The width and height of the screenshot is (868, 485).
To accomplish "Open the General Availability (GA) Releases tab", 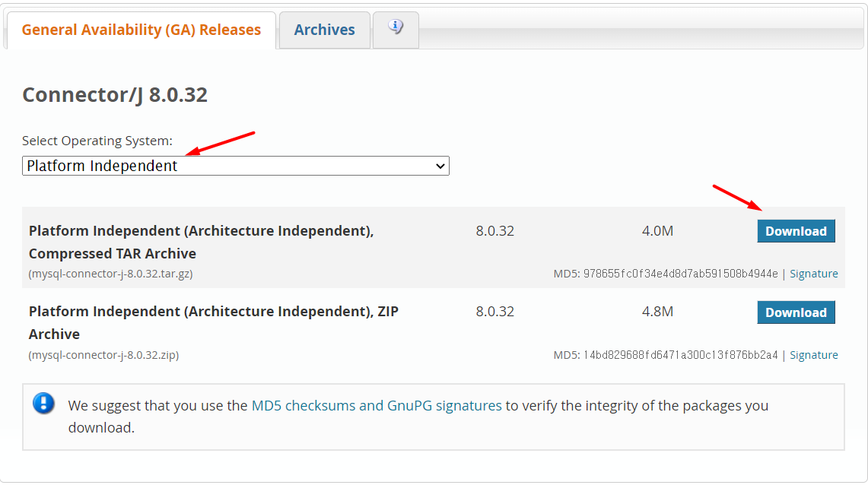I will tap(141, 30).
